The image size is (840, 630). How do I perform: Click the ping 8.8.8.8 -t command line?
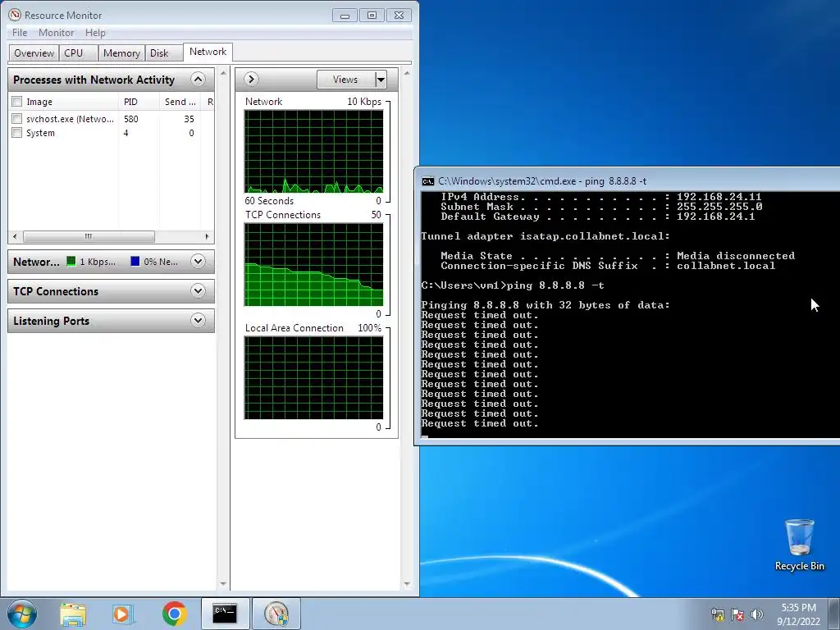coord(513,285)
